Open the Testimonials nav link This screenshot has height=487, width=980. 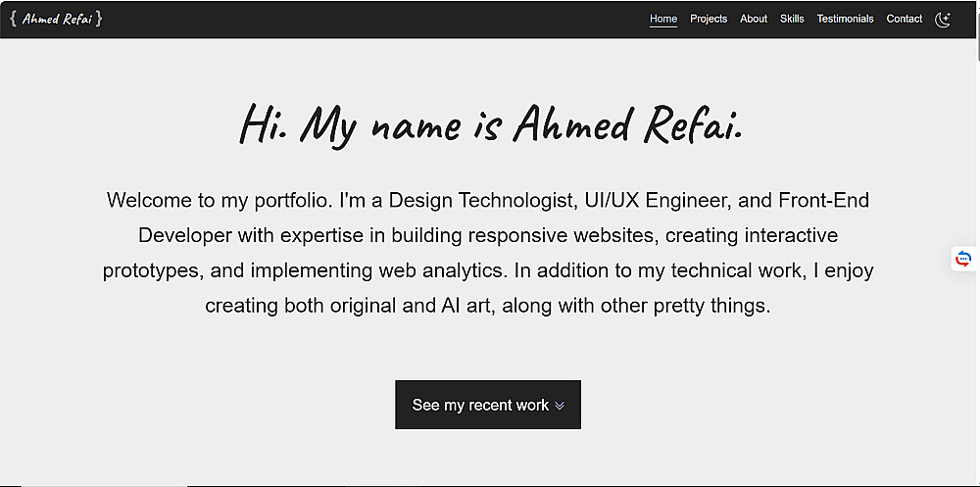pos(845,19)
